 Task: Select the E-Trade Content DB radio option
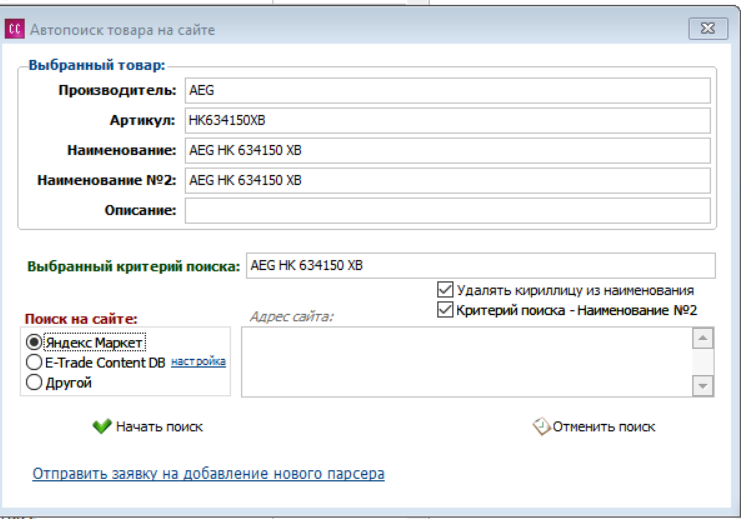pyautogui.click(x=34, y=363)
